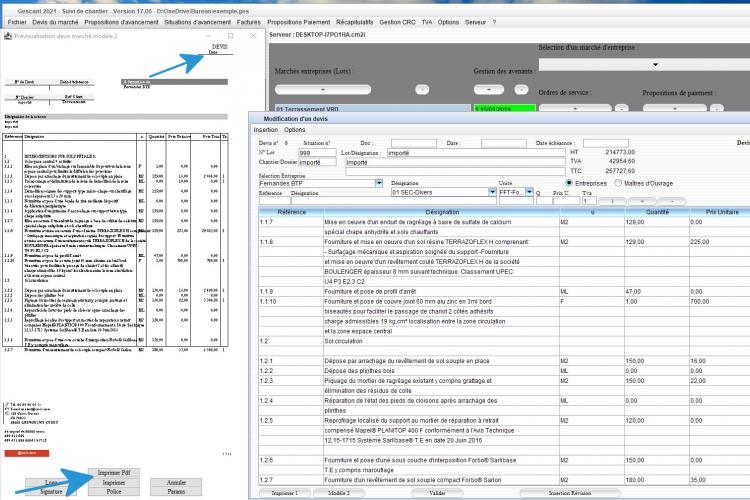The image size is (750, 500).
Task: Click the Valider button
Action: coord(437,493)
